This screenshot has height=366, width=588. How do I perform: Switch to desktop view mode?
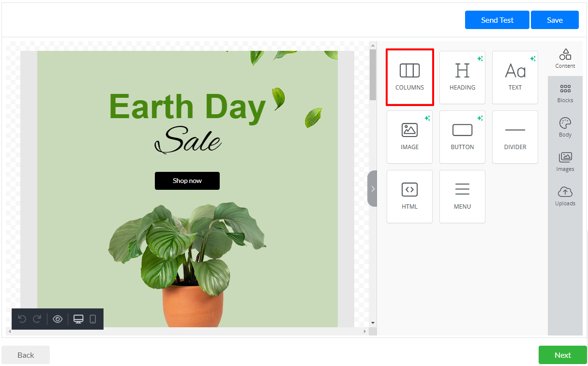(78, 319)
